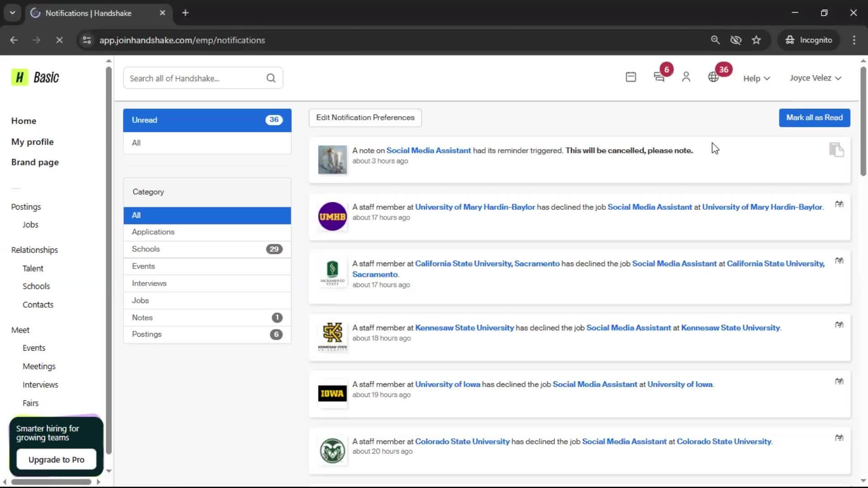Viewport: 868px width, 488px height.
Task: Open My profile in the sidebar
Action: (x=33, y=142)
